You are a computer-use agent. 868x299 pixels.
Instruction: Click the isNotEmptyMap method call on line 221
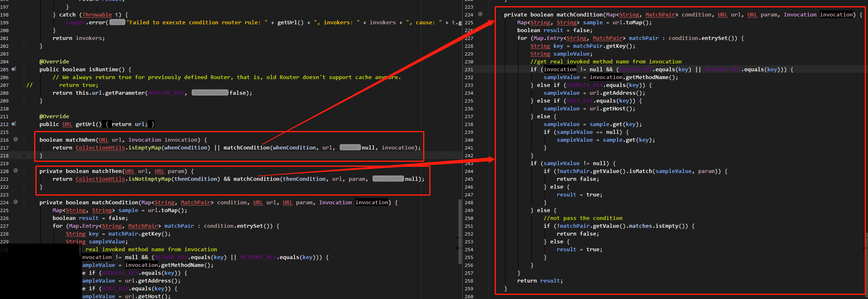point(150,179)
